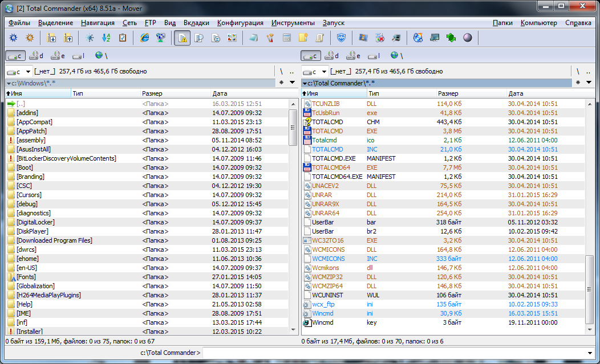Click the paintbrushes toolbar icon

[270, 38]
